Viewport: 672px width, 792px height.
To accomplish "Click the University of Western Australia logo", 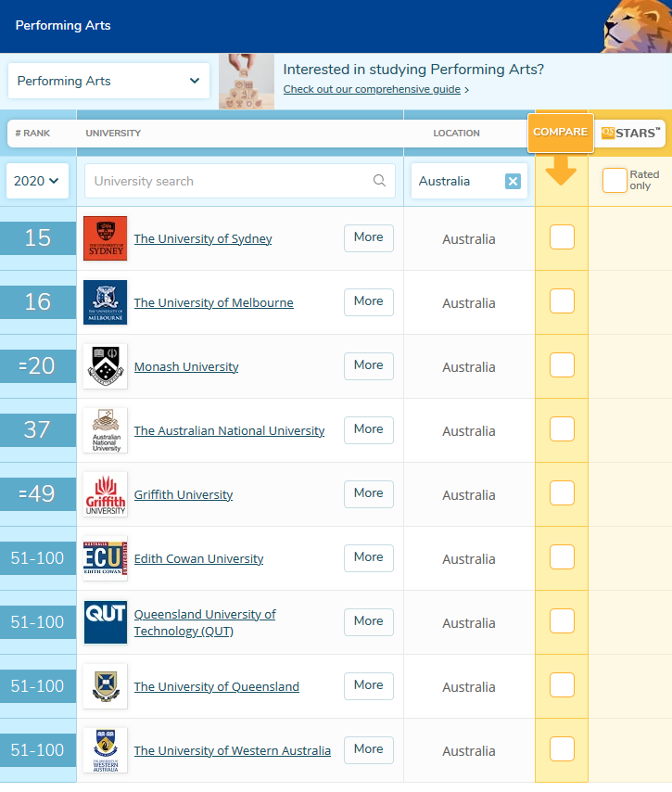I will [x=105, y=750].
